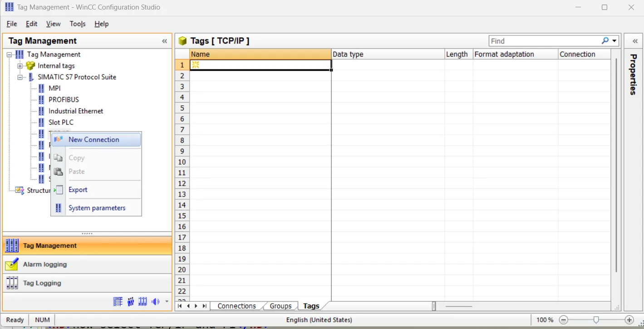This screenshot has height=329, width=644.
Task: Select the Tags tab
Action: [311, 306]
